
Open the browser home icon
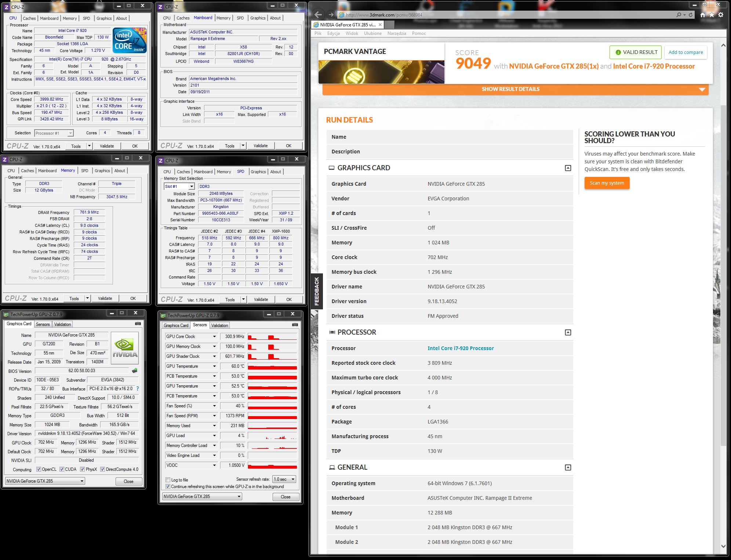pos(702,15)
